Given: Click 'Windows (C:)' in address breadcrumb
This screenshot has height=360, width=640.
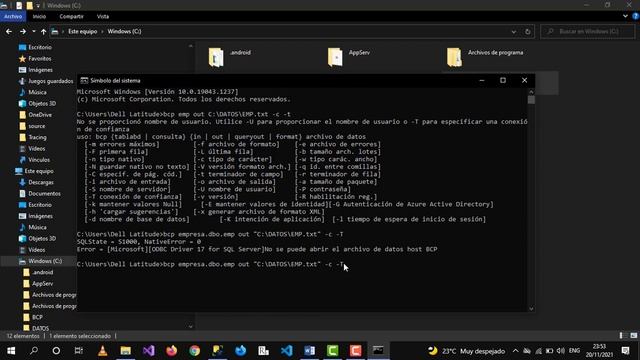Looking at the screenshot, I should coord(124,31).
